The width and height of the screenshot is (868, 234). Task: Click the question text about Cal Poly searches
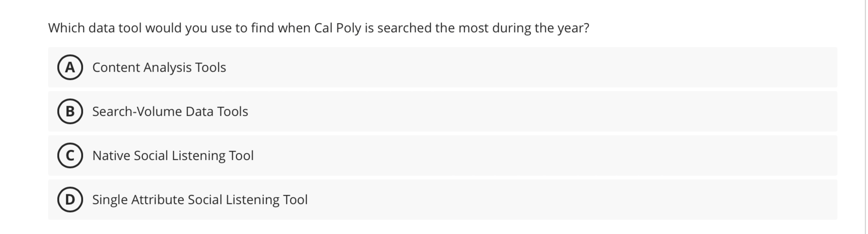click(319, 28)
